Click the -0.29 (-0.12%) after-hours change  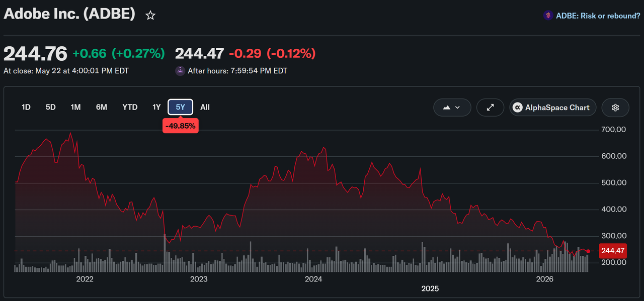(x=272, y=53)
